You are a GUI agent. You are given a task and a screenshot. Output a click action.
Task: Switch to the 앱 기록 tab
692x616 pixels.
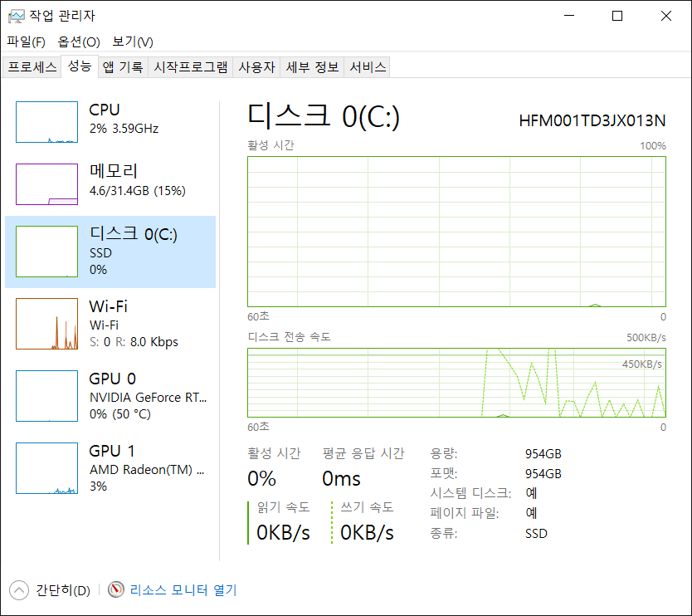tap(123, 67)
